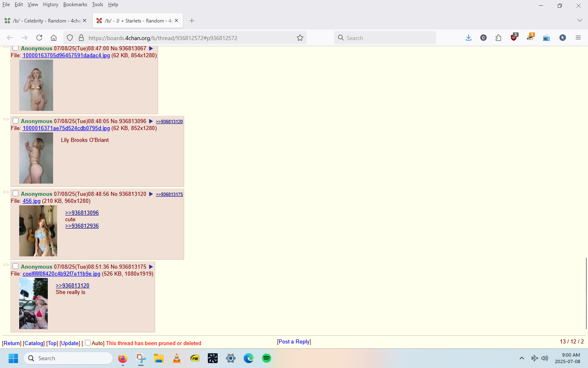The image size is (588, 368).
Task: Focus the browser Search field
Action: click(385, 38)
